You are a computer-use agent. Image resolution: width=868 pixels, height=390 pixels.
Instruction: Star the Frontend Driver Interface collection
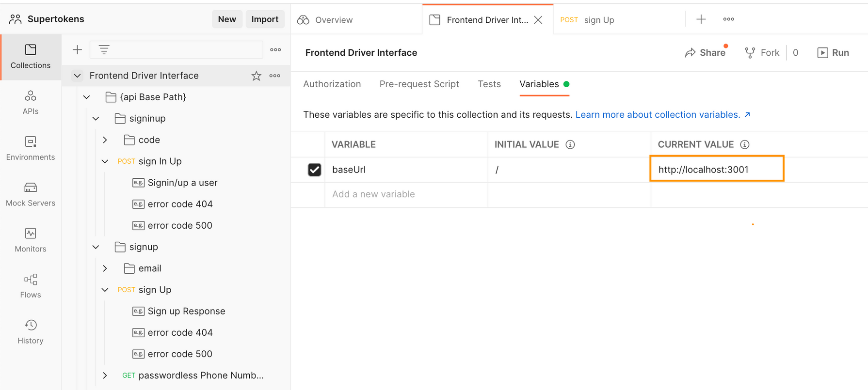[x=256, y=76]
